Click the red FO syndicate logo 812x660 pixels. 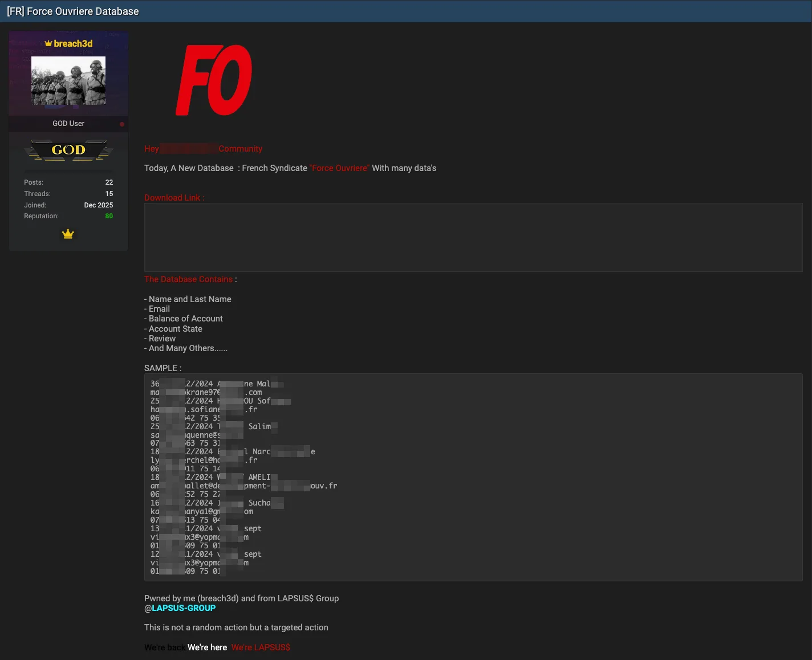[214, 80]
